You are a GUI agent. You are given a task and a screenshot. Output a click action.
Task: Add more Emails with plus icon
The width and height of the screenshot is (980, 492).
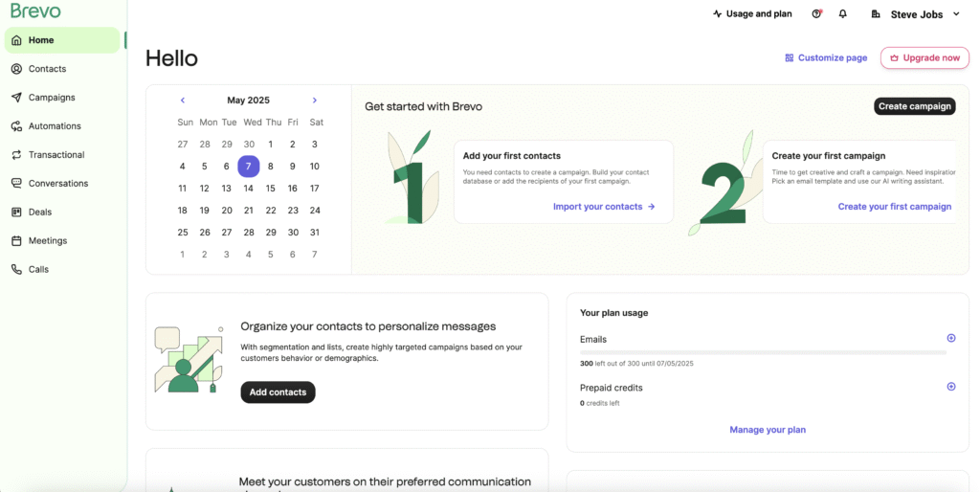click(x=951, y=338)
